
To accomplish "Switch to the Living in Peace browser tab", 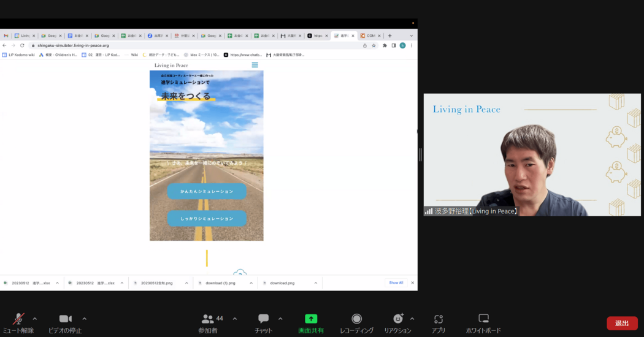I will (x=25, y=36).
